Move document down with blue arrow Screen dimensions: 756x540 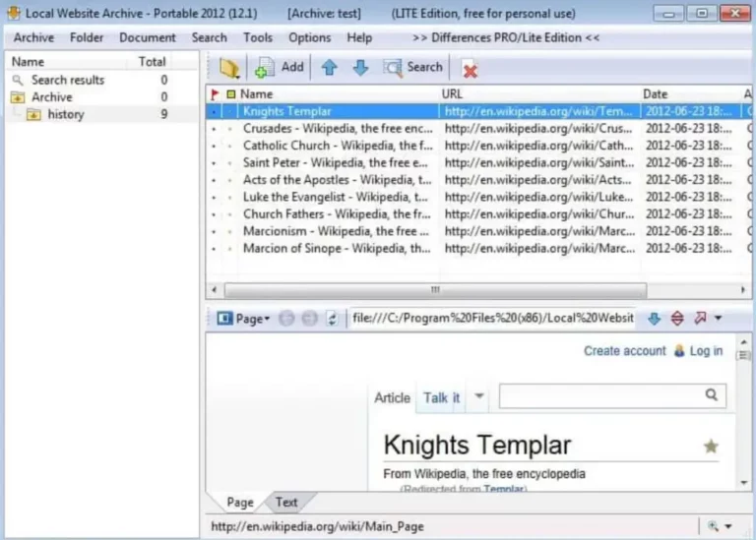(x=360, y=68)
